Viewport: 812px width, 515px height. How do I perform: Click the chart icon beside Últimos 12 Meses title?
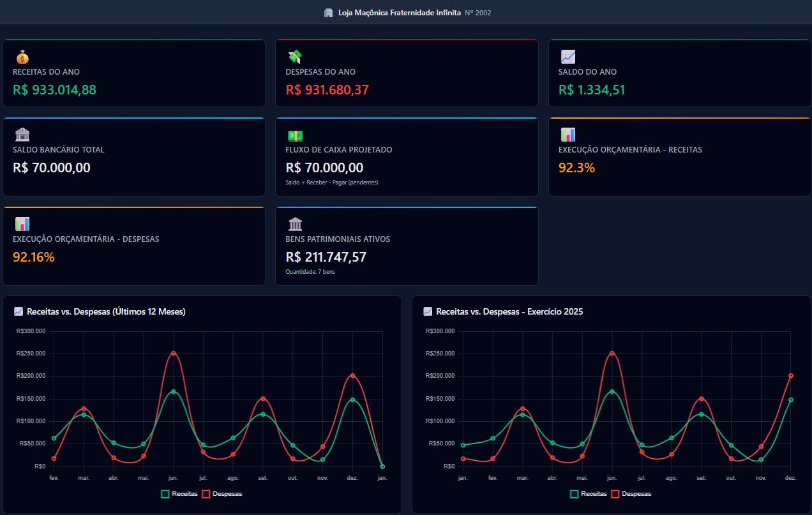click(x=17, y=311)
